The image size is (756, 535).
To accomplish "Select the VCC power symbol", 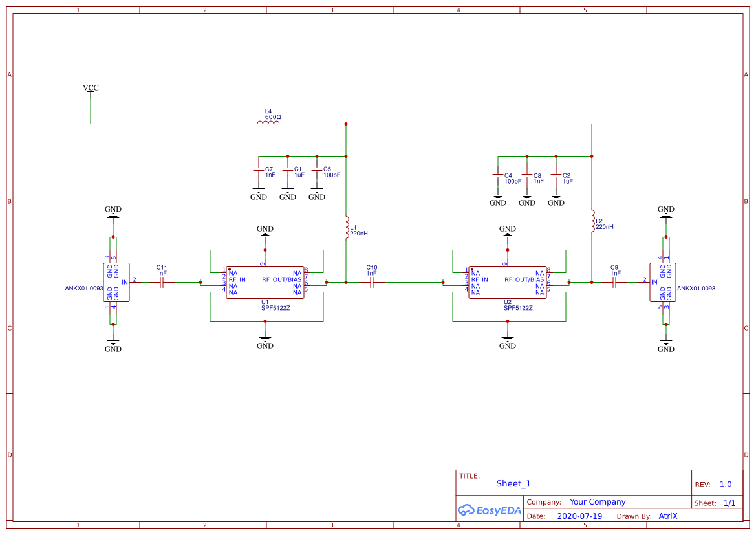I will (89, 89).
